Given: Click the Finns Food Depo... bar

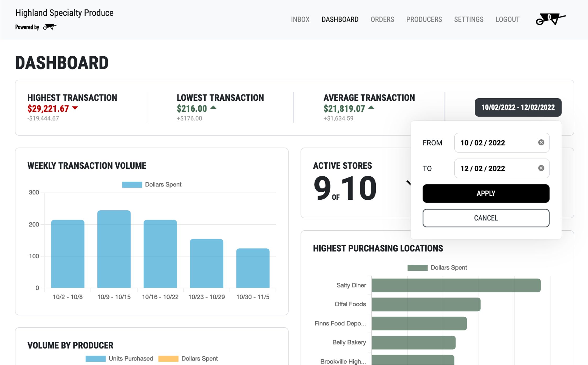Looking at the screenshot, I should coord(419,323).
